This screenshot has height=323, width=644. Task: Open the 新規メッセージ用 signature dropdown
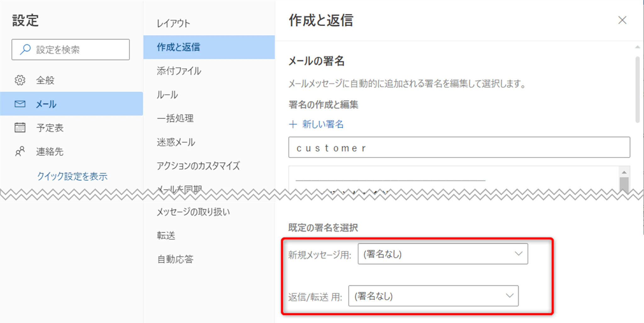tap(442, 254)
